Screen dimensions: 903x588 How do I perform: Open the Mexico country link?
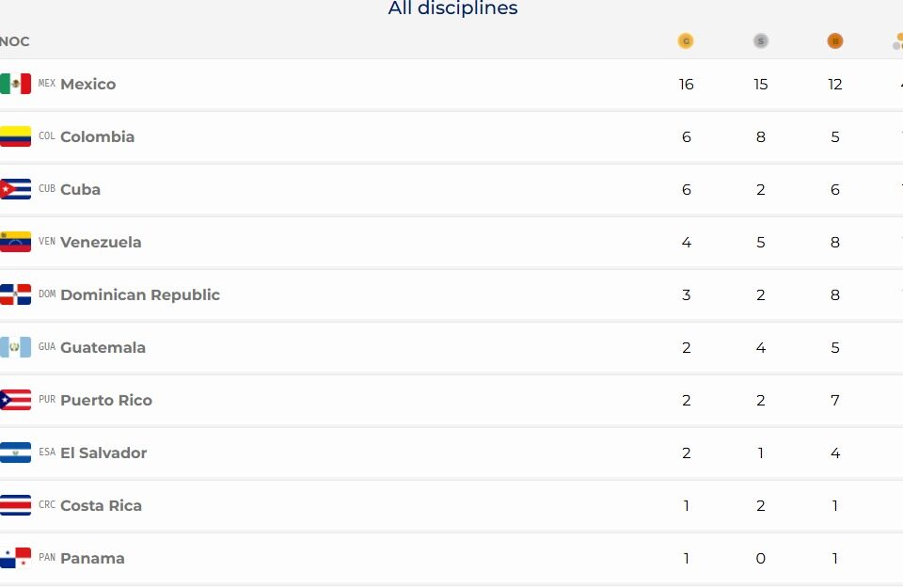pyautogui.click(x=88, y=84)
